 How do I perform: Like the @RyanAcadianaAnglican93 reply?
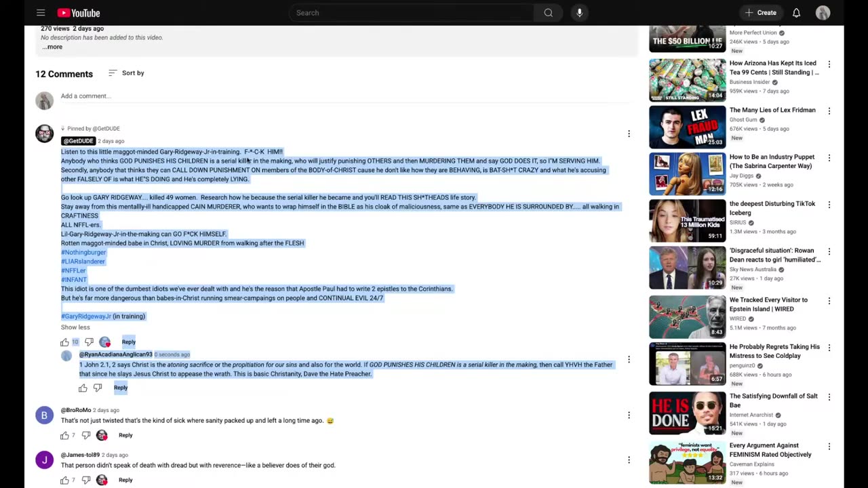pos(83,388)
